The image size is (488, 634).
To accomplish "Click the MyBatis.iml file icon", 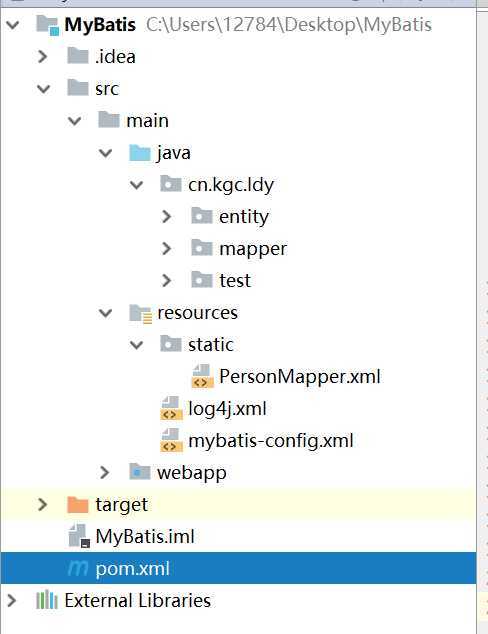I will (x=79, y=536).
